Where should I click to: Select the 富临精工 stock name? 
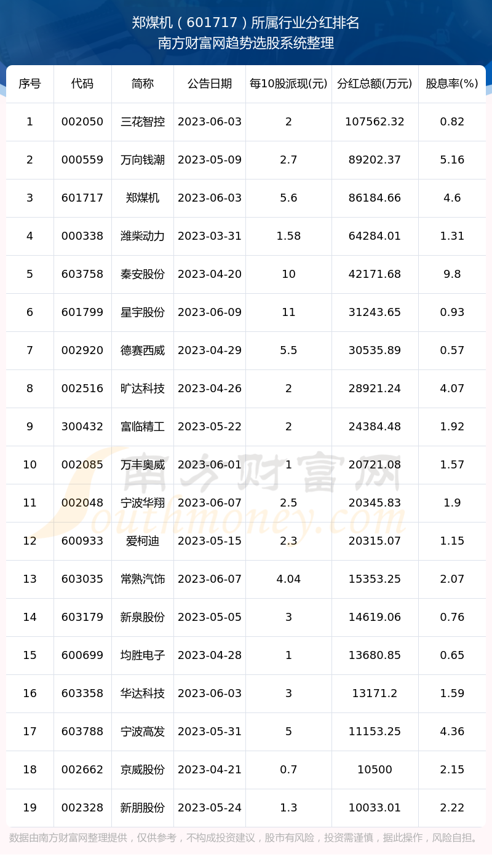tap(143, 427)
